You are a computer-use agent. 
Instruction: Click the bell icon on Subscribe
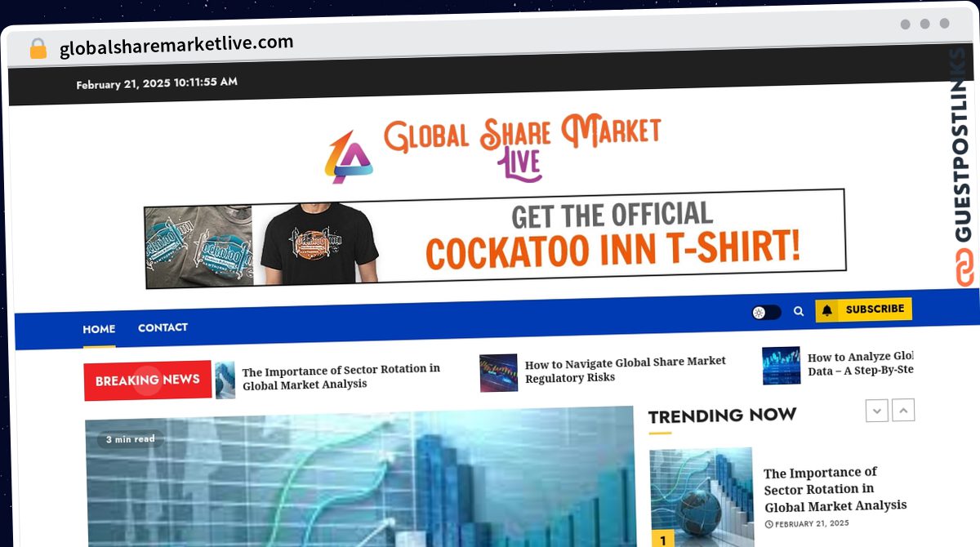tap(827, 310)
